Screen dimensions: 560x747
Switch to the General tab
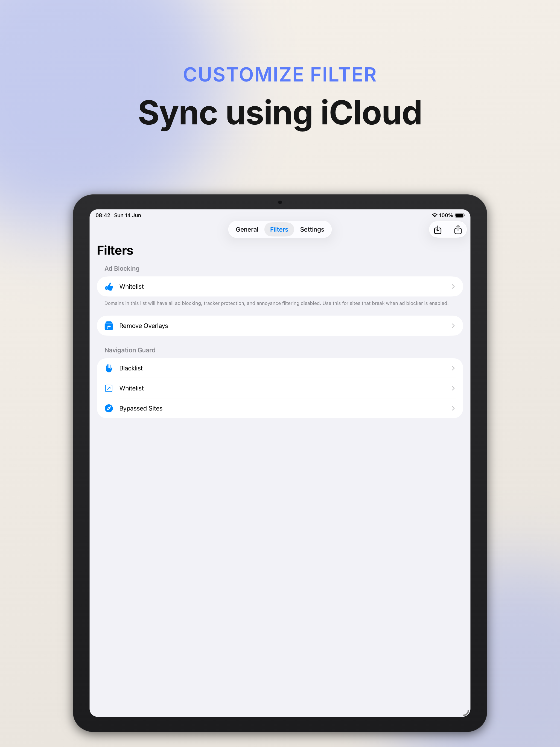(247, 229)
